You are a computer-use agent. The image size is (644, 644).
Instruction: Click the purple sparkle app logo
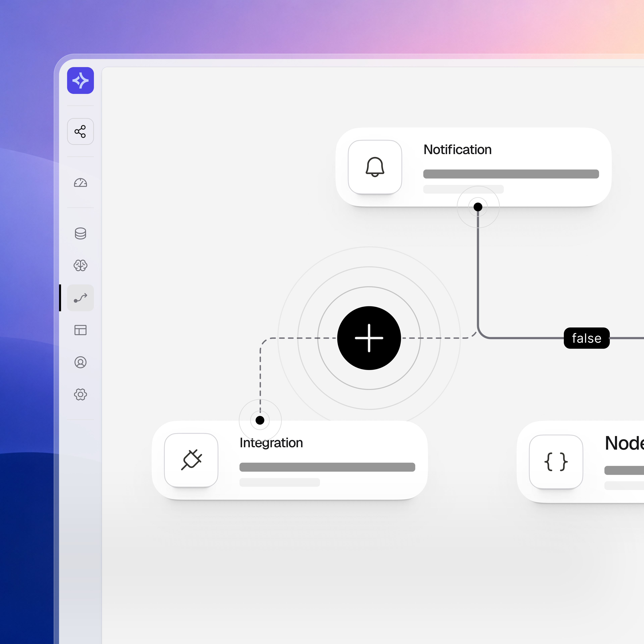pyautogui.click(x=80, y=80)
